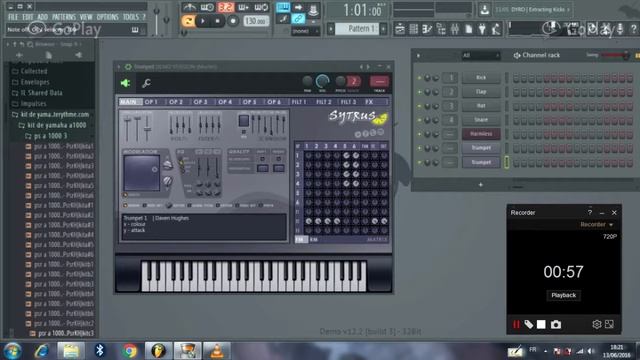Open the OPTIONS menu

[107, 17]
